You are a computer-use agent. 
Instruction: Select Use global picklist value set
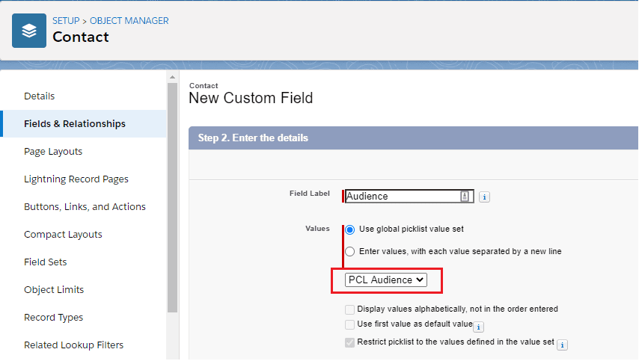350,229
